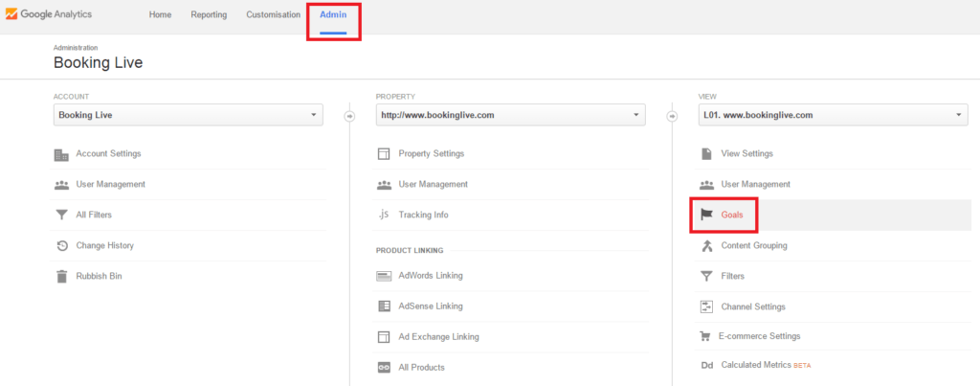Click the E-commerce Settings cart icon
This screenshot has height=386, width=980.
click(706, 337)
